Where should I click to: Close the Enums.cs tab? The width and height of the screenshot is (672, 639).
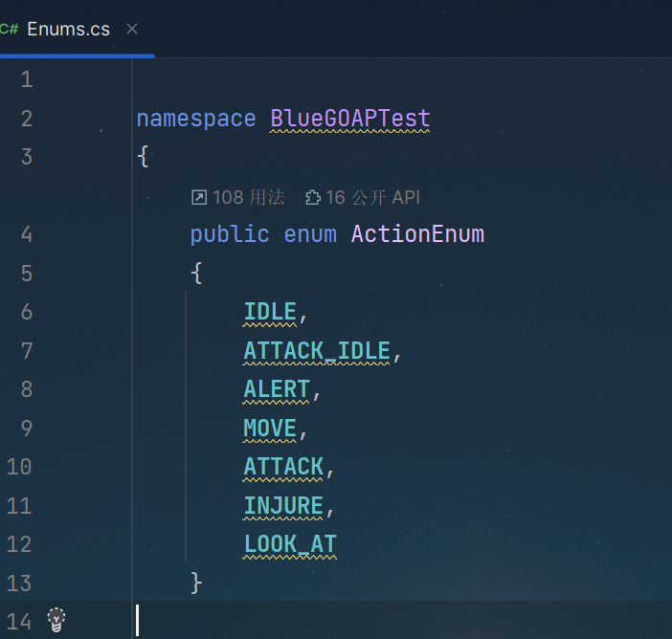[132, 29]
